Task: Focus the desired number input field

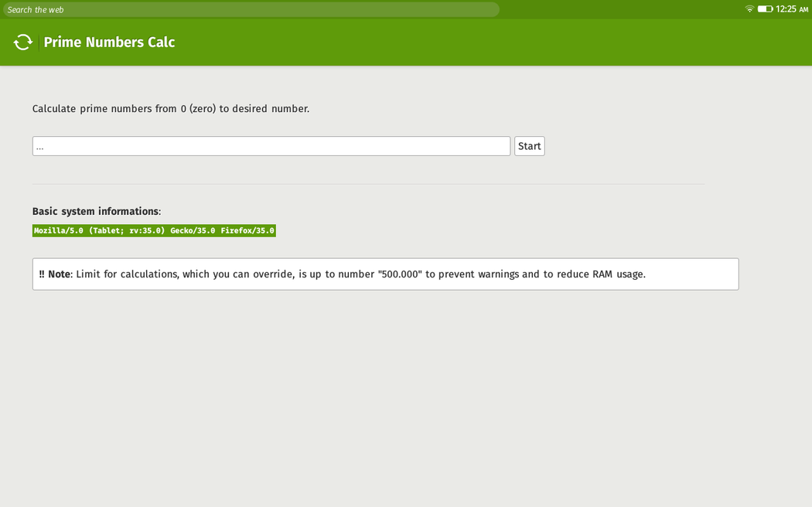Action: (271, 146)
